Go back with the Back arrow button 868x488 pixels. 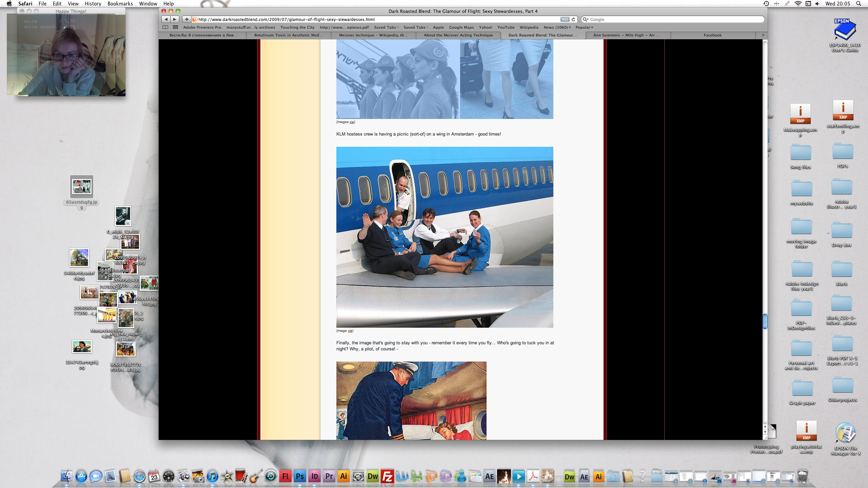(166, 19)
